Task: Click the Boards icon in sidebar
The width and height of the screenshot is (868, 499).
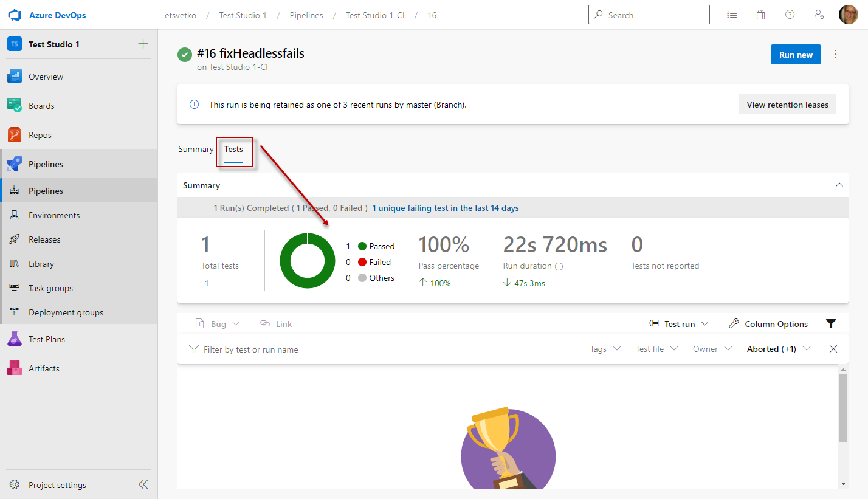Action: pyautogui.click(x=15, y=106)
